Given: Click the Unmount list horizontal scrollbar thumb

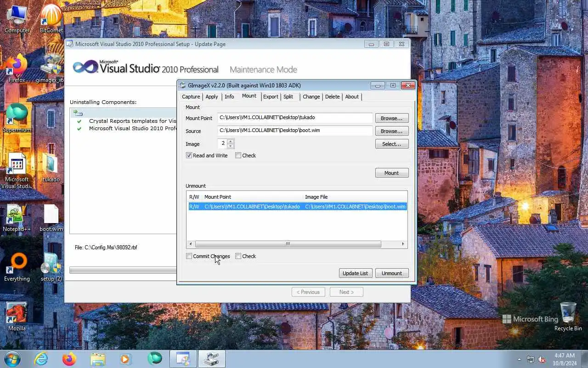Looking at the screenshot, I should point(288,244).
